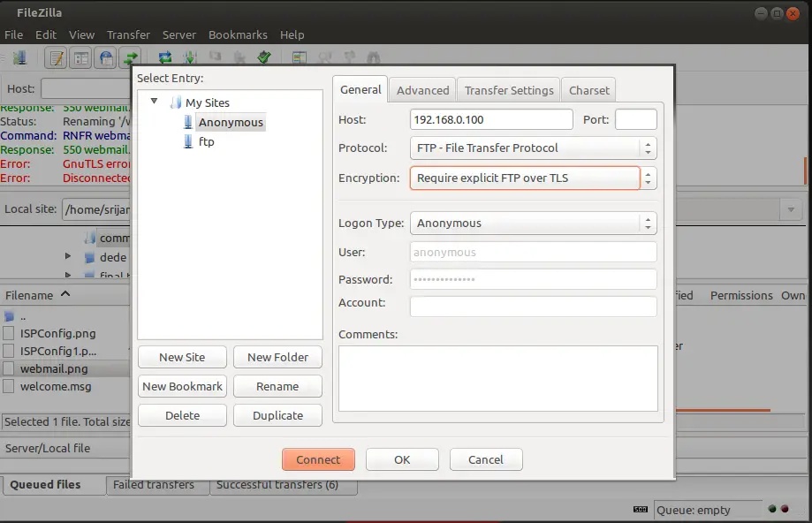The width and height of the screenshot is (812, 523).
Task: Toggle synchronized browsing toolbar icon
Action: point(350,57)
